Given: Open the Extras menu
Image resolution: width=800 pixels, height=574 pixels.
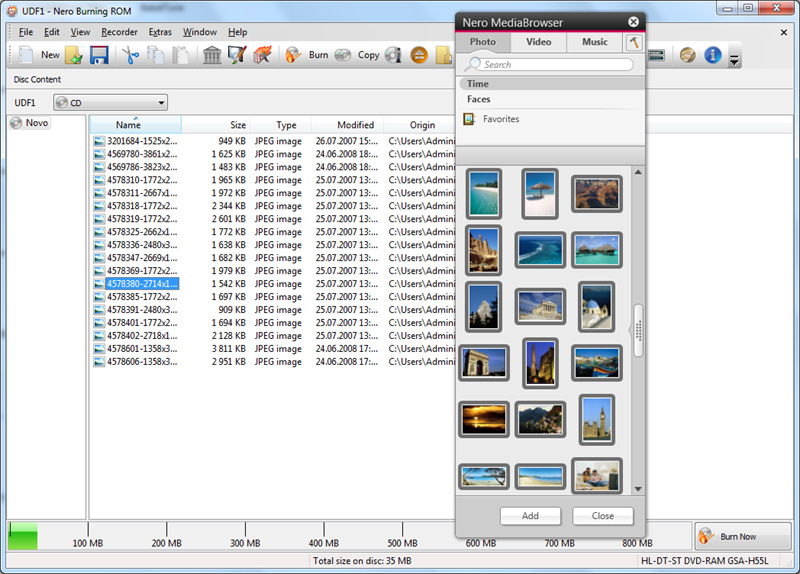Looking at the screenshot, I should 160,32.
